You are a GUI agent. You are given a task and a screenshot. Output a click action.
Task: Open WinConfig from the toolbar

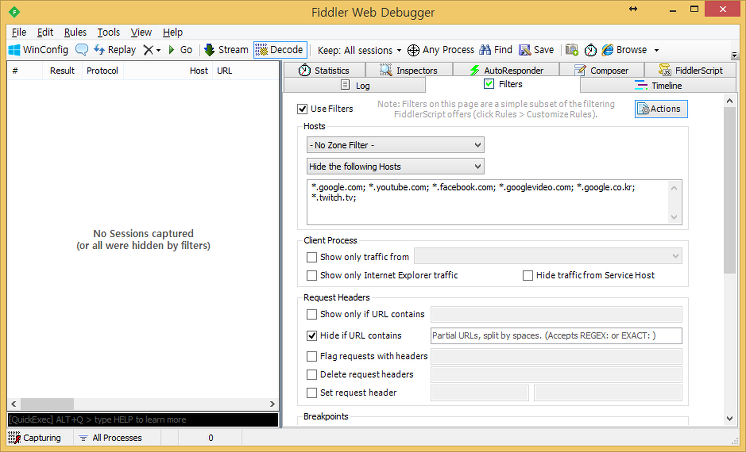click(39, 49)
